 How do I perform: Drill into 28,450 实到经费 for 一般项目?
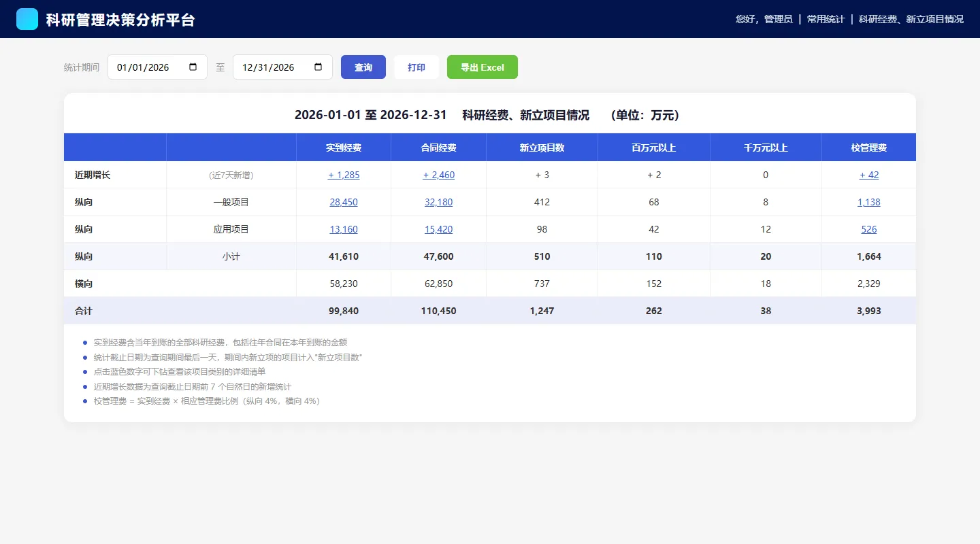click(x=344, y=202)
